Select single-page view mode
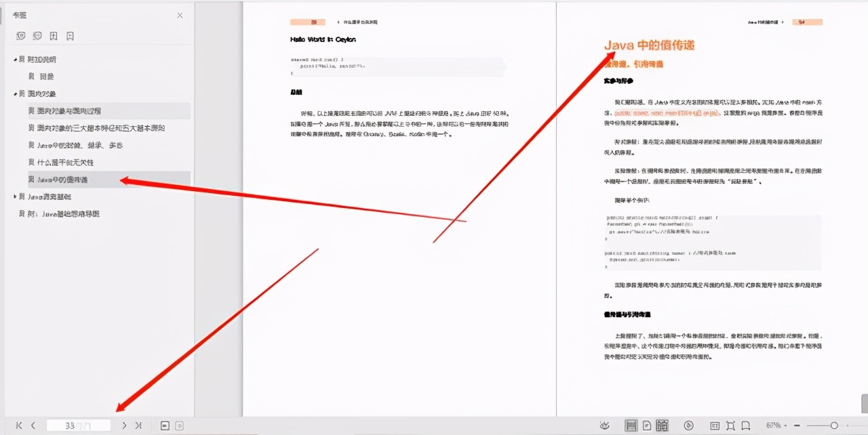The width and height of the screenshot is (868, 435). click(646, 426)
